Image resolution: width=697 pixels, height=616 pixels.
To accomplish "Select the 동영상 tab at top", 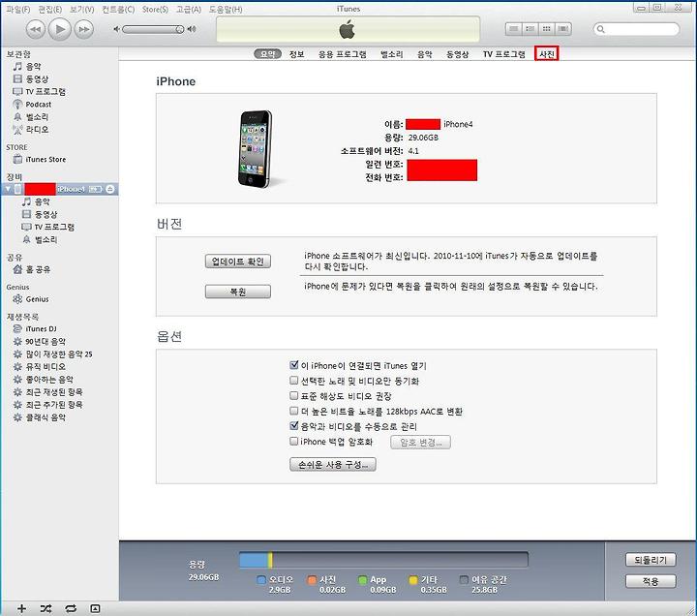I will pyautogui.click(x=457, y=54).
